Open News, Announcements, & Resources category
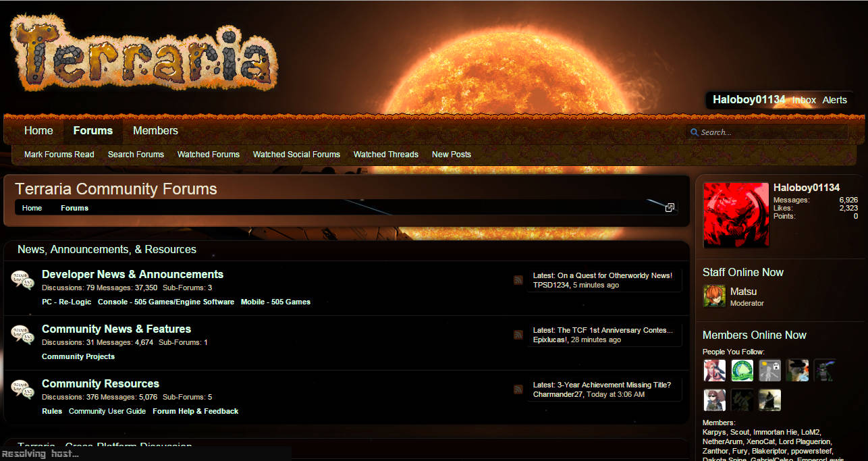 point(107,250)
